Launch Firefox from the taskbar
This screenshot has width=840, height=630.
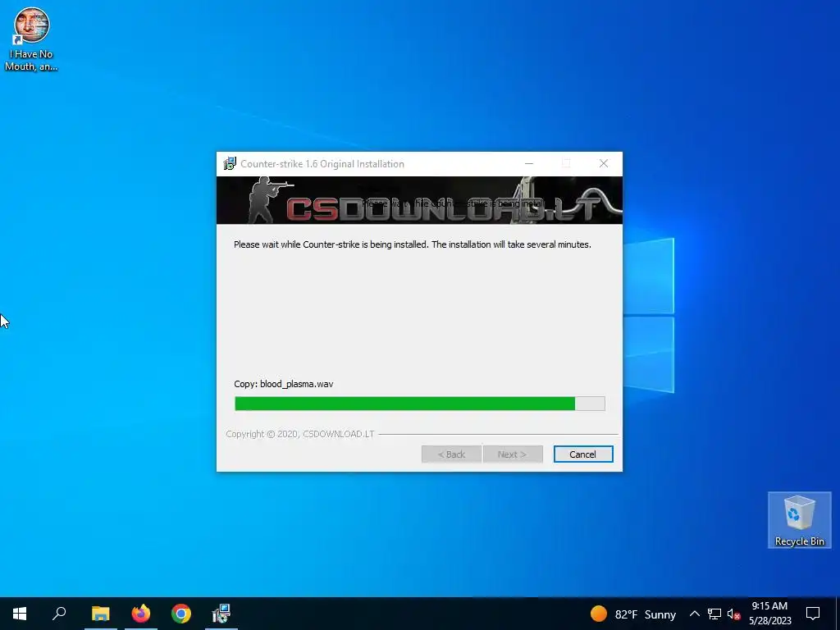click(141, 614)
